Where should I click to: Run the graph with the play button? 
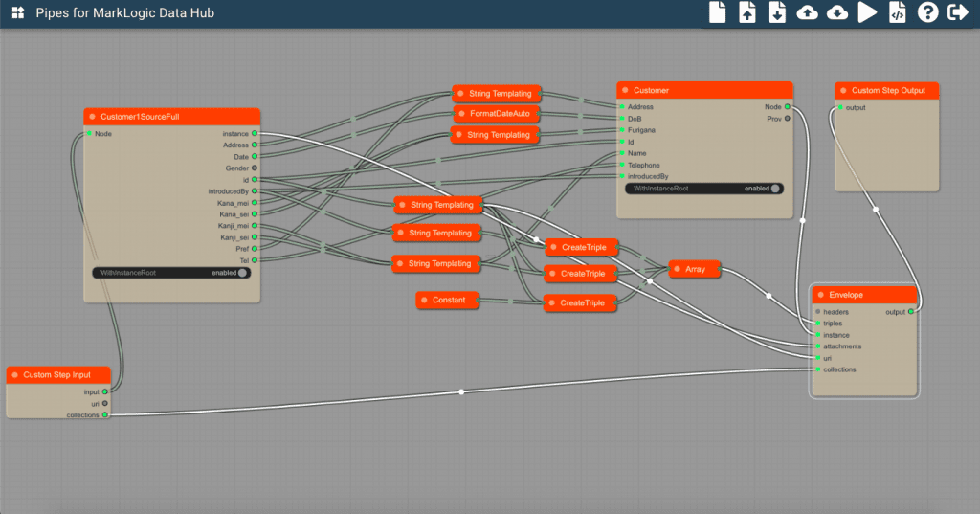(867, 12)
